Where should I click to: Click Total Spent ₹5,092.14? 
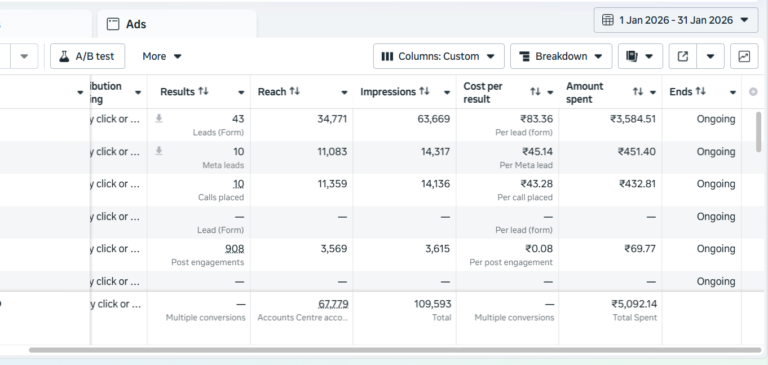point(634,304)
